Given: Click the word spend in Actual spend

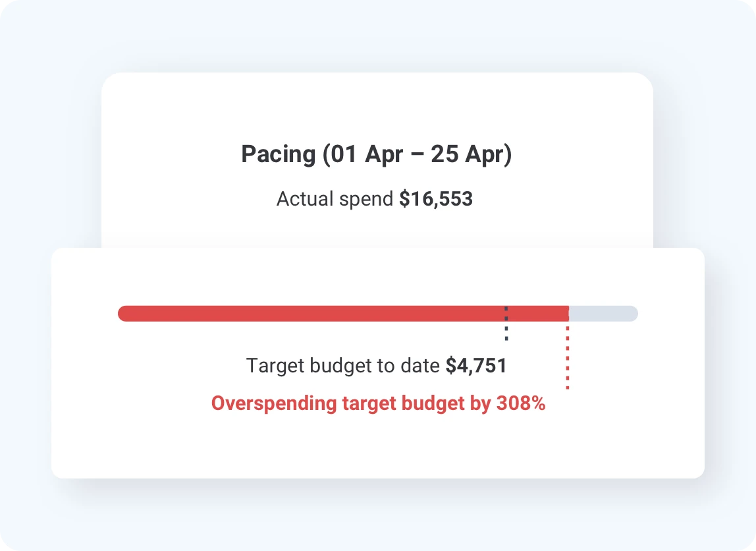Looking at the screenshot, I should [x=368, y=199].
